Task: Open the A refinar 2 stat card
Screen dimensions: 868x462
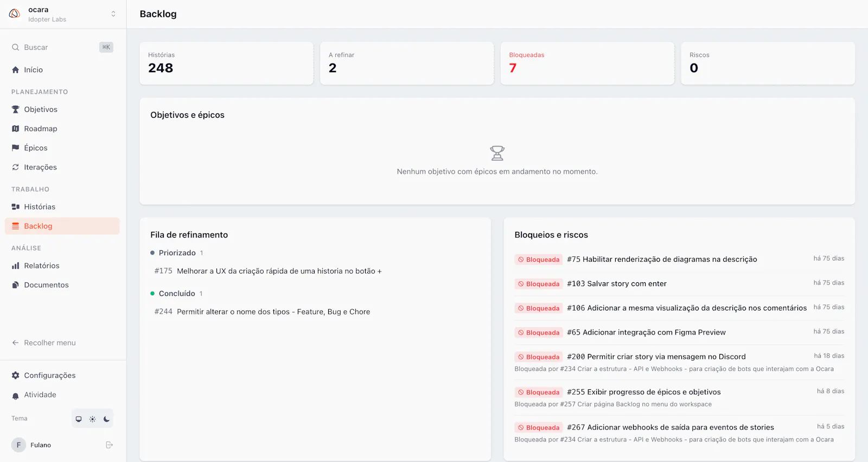Action: 407,63
